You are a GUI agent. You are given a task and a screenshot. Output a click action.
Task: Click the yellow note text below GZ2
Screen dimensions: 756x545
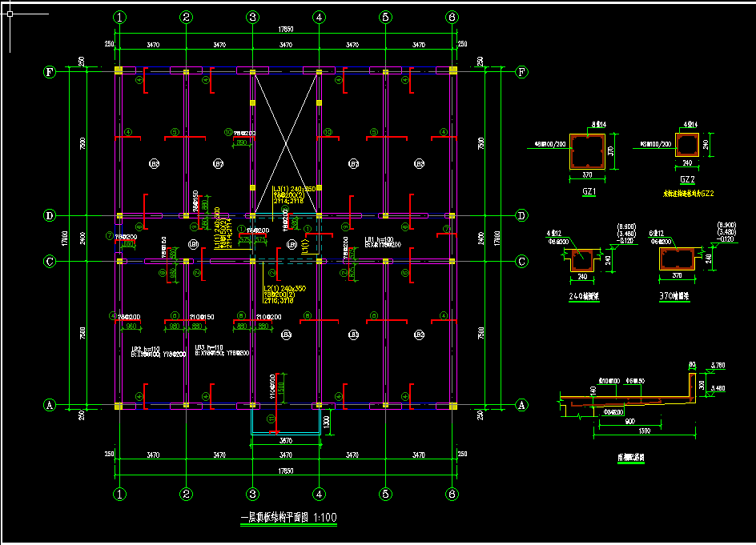pos(689,194)
